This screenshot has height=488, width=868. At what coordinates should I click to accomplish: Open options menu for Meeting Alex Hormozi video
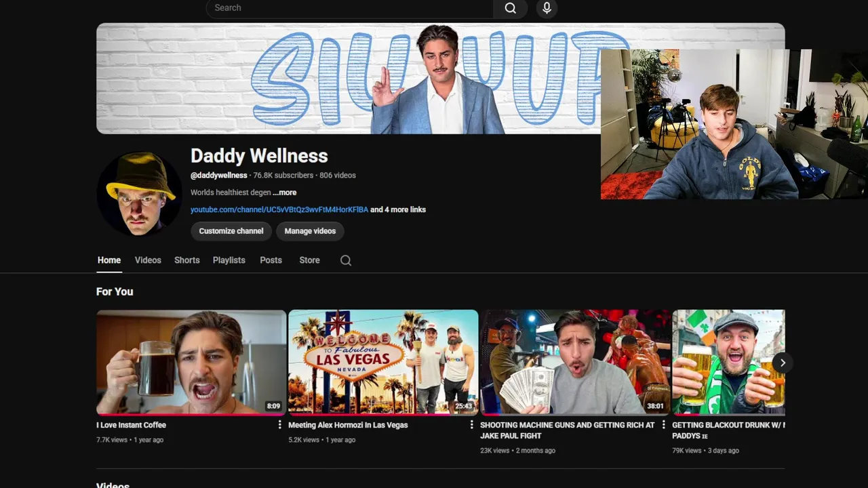pos(471,424)
